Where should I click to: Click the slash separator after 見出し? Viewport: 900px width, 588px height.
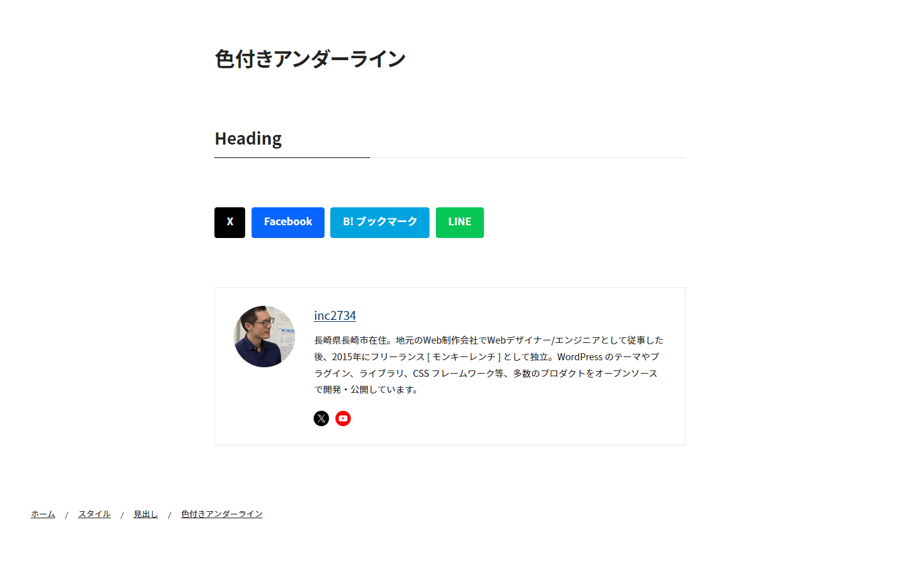click(x=170, y=514)
